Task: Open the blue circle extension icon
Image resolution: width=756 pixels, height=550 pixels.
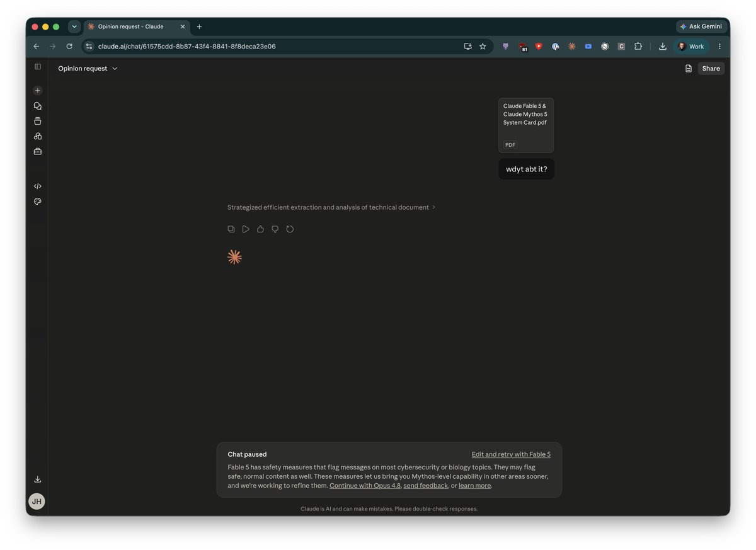Action: pyautogui.click(x=555, y=47)
